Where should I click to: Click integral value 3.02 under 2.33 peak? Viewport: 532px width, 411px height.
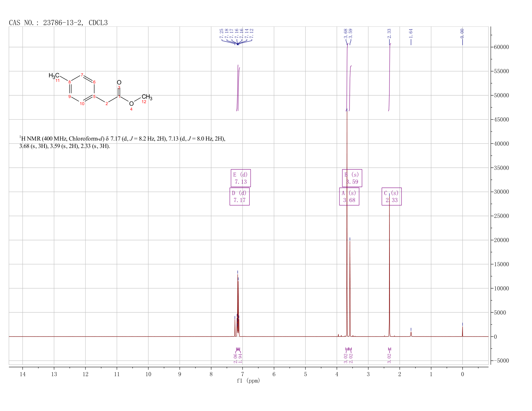click(x=389, y=358)
